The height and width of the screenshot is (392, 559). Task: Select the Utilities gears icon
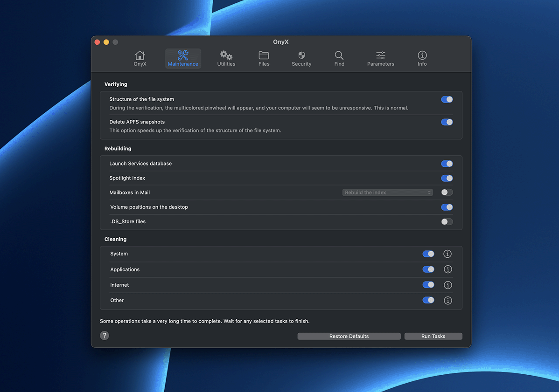[226, 55]
